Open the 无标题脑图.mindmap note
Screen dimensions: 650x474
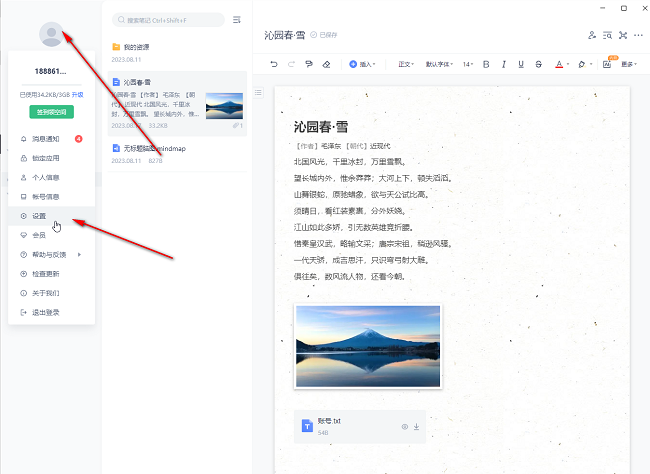[177, 154]
